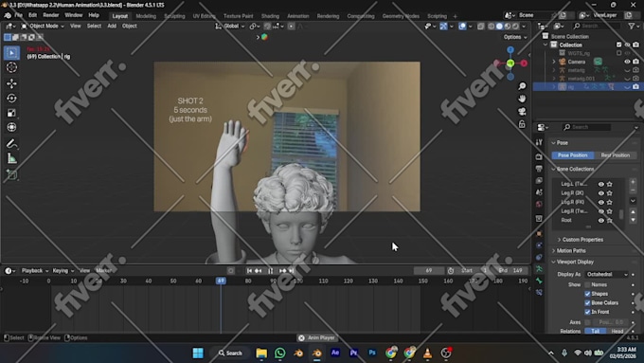Uncheck In Front option
This screenshot has width=644, height=363.
point(587,312)
